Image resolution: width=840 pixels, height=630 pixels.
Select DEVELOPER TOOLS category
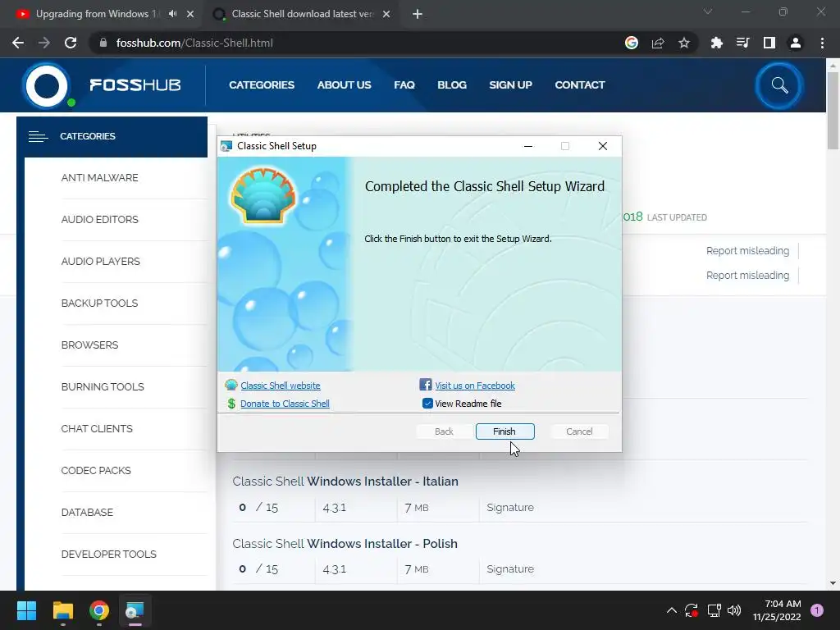(x=109, y=554)
